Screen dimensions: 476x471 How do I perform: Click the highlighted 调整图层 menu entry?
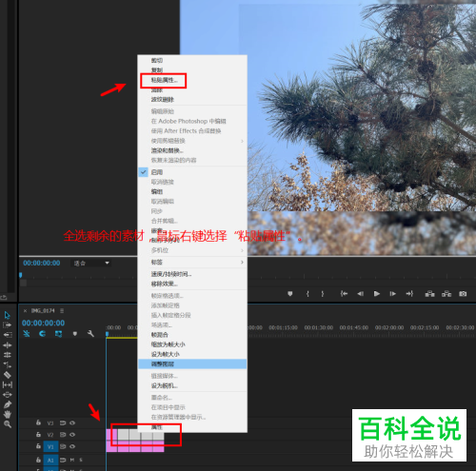tap(192, 364)
